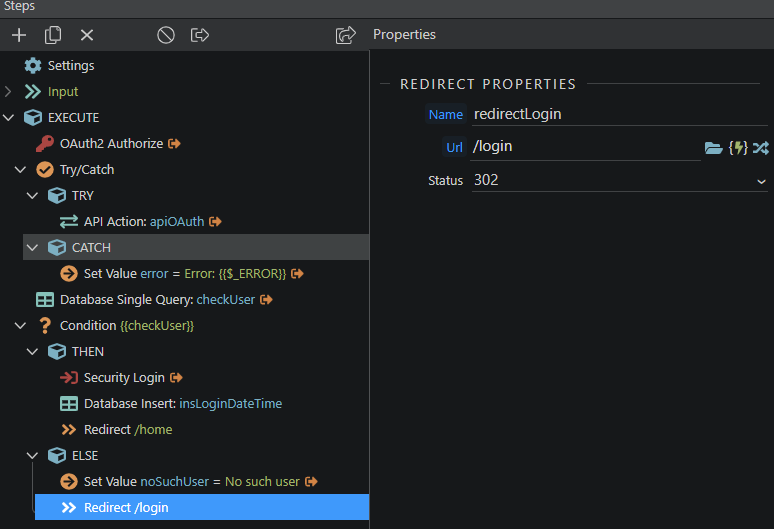This screenshot has height=529, width=774.
Task: Click the Name field with redirectLogin
Action: (x=619, y=114)
